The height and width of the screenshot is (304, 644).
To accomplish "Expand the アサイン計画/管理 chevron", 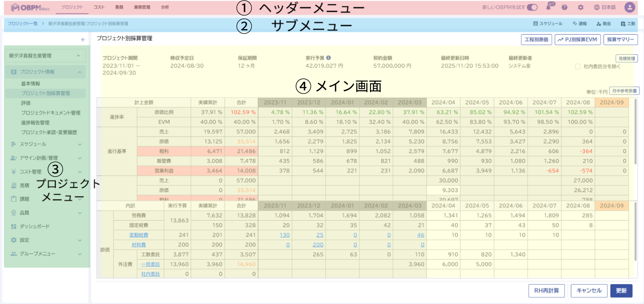I will click(x=80, y=158).
